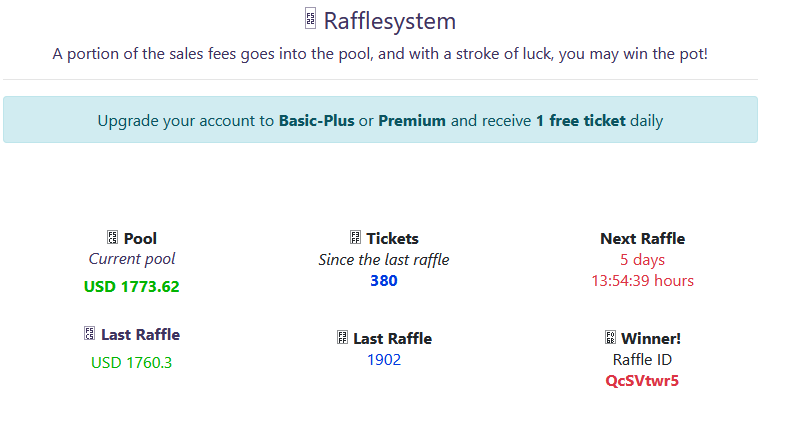
Task: Click the icon next to Tickets heading
Action: click(x=355, y=238)
